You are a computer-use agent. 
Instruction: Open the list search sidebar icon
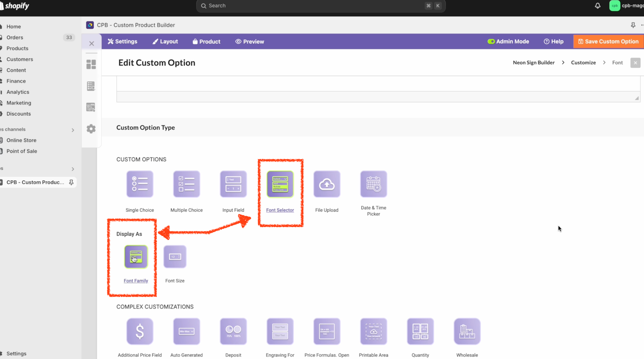[91, 86]
